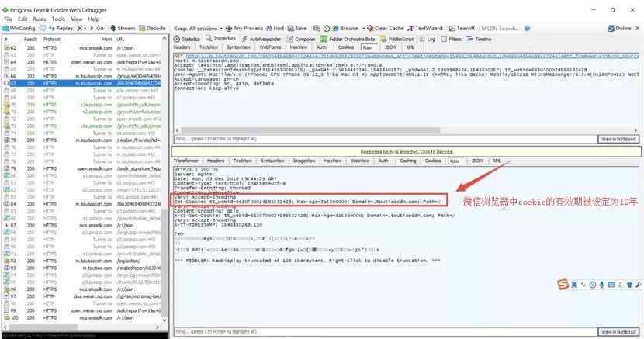The height and width of the screenshot is (339, 644).
Task: Select request WebForms inspector tab
Action: tap(270, 47)
